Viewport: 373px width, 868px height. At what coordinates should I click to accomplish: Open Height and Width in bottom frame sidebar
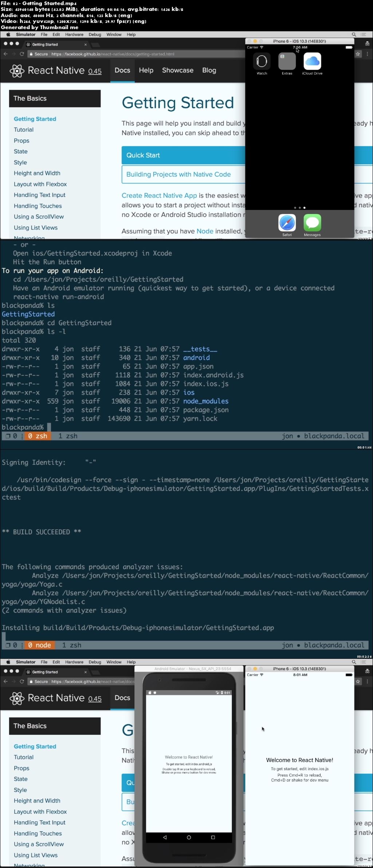(x=37, y=801)
